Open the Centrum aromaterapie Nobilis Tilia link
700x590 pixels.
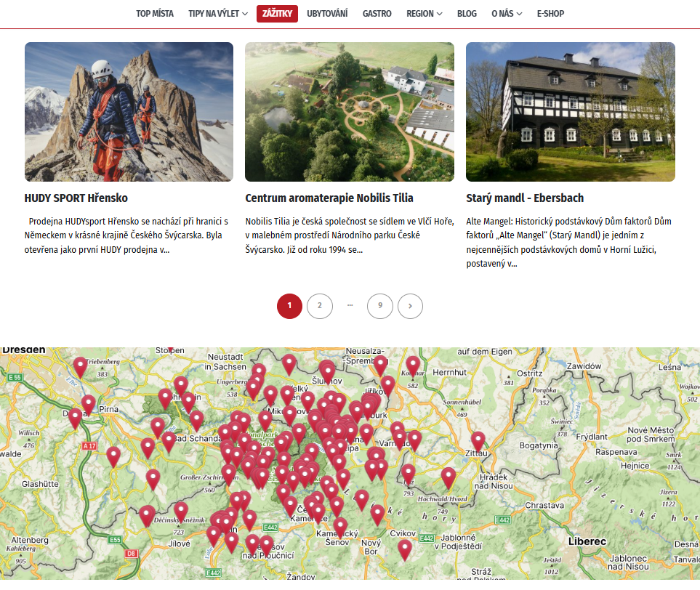pos(329,198)
